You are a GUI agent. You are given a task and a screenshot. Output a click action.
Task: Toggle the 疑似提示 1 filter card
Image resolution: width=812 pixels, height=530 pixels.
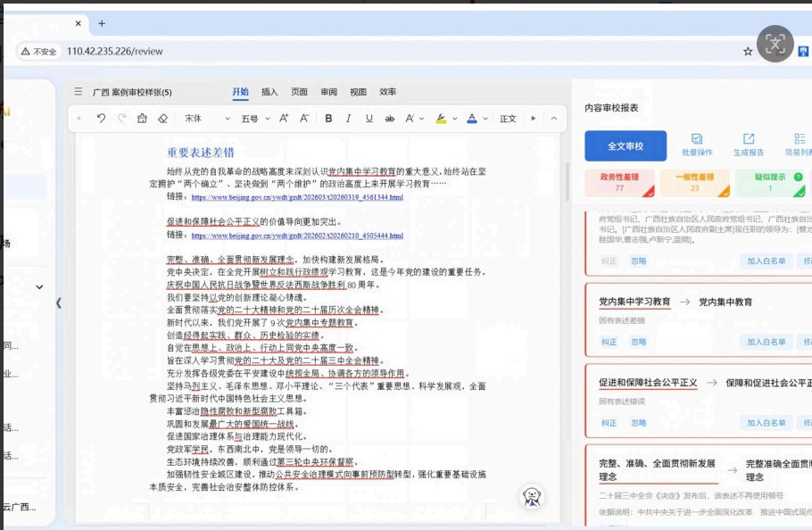point(770,183)
